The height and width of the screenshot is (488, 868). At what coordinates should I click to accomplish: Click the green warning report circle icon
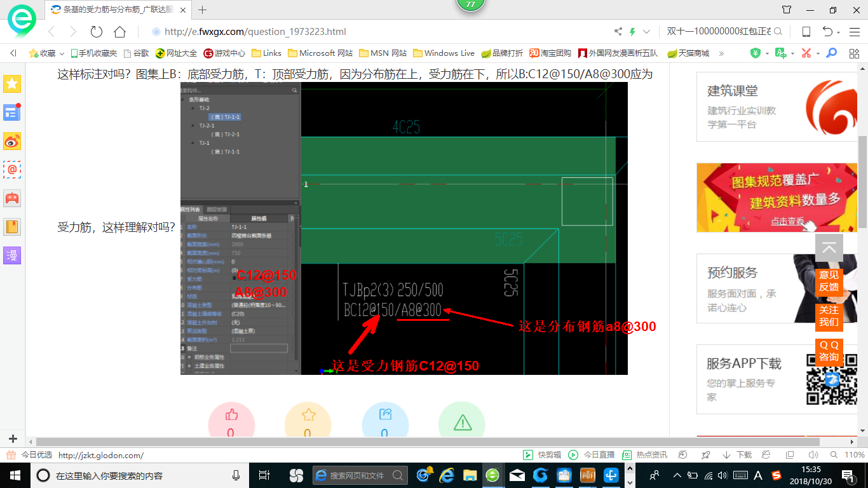(x=462, y=421)
